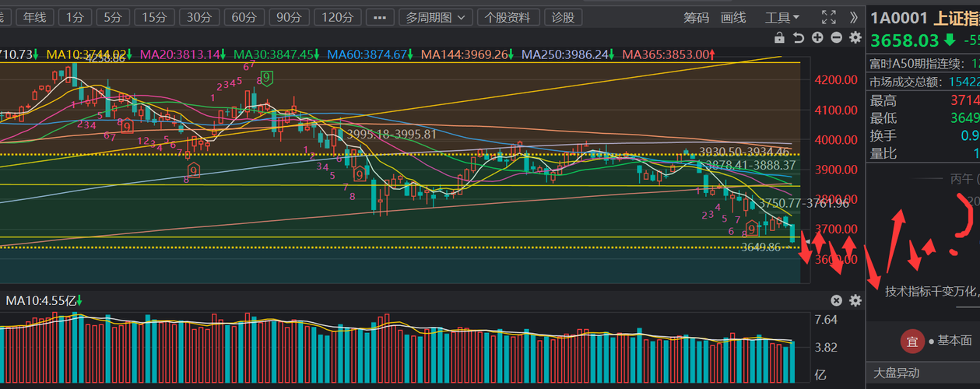Switch to 30分 period
Viewport: 980px width, 389px height.
point(199,17)
